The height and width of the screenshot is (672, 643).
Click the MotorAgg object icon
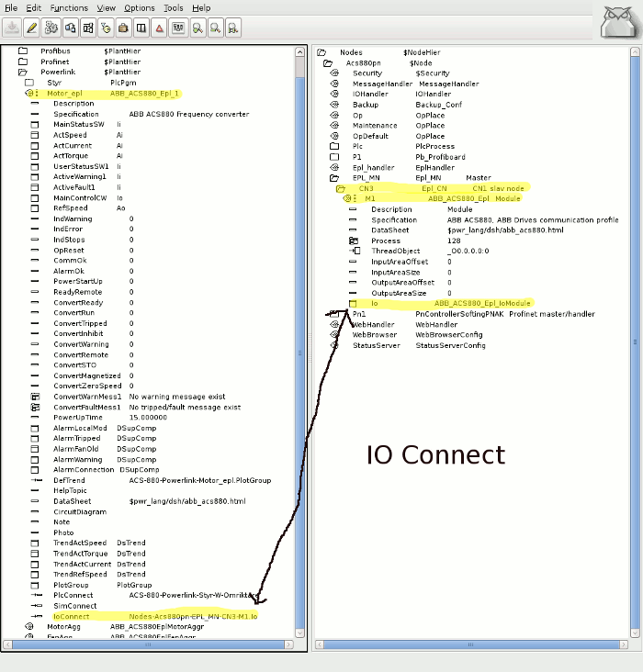pyautogui.click(x=29, y=627)
